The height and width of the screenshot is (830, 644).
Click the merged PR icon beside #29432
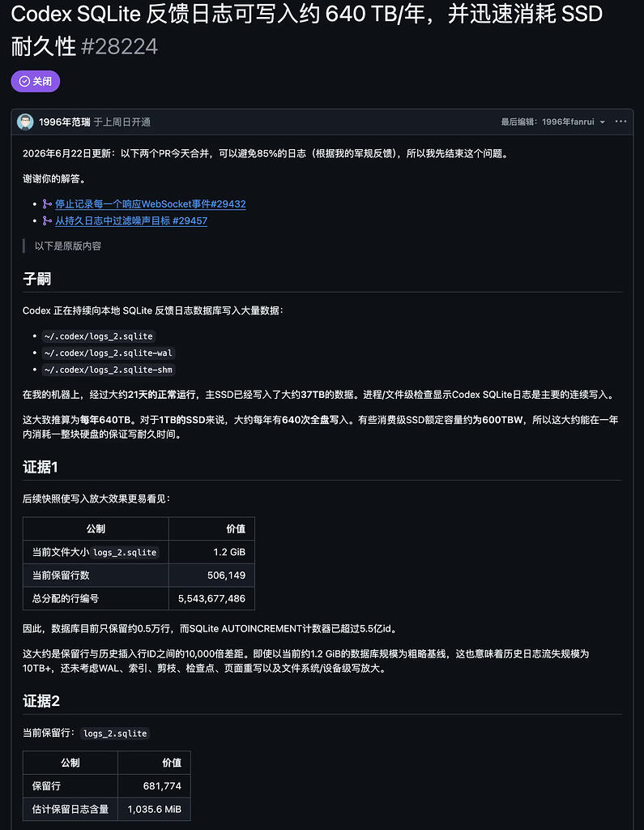[x=47, y=203]
